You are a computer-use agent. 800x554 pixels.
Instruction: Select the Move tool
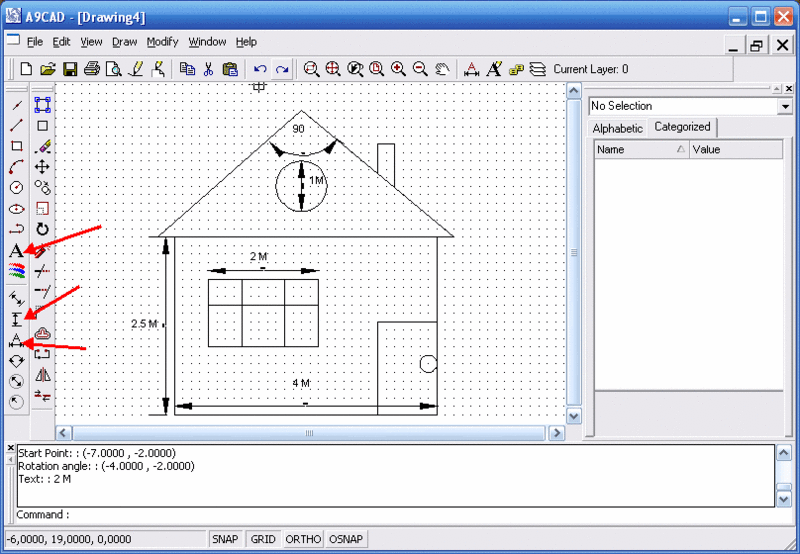tap(42, 167)
